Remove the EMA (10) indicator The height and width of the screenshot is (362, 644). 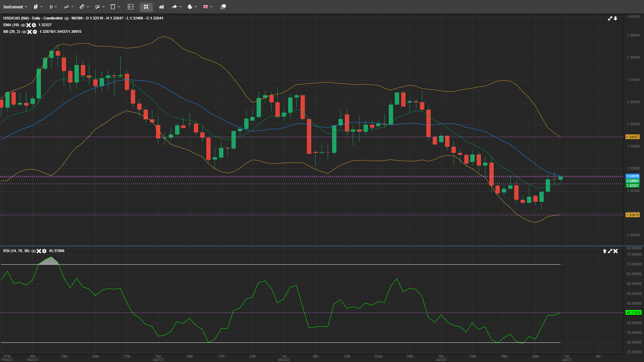(29, 25)
